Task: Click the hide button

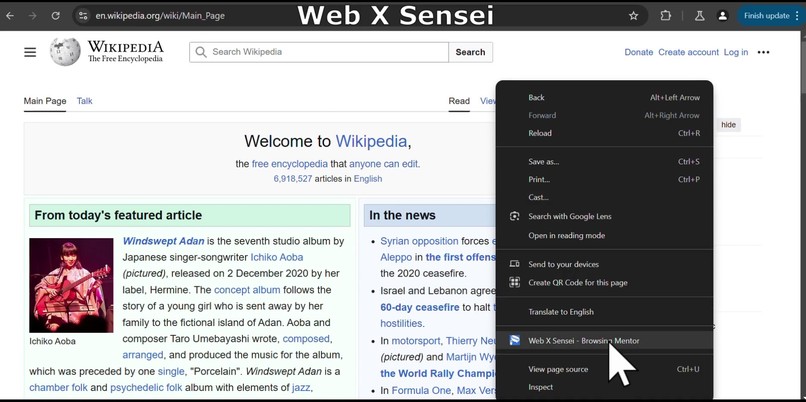Action: [x=728, y=125]
